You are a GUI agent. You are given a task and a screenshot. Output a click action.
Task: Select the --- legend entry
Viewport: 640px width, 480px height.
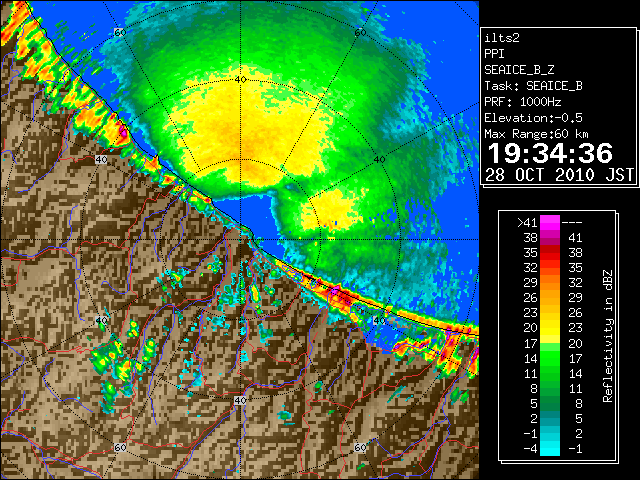click(572, 223)
